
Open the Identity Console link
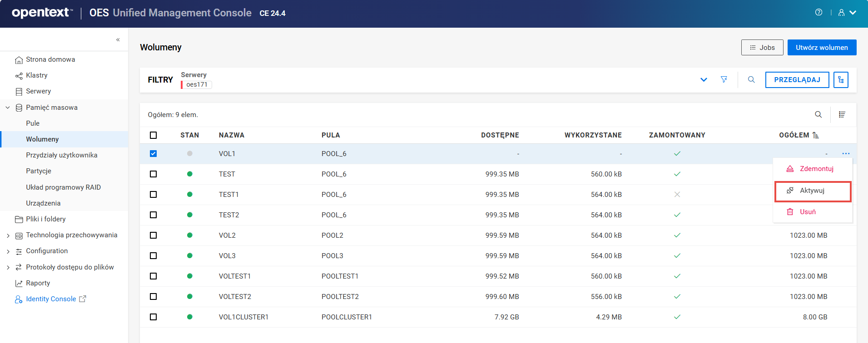point(51,299)
